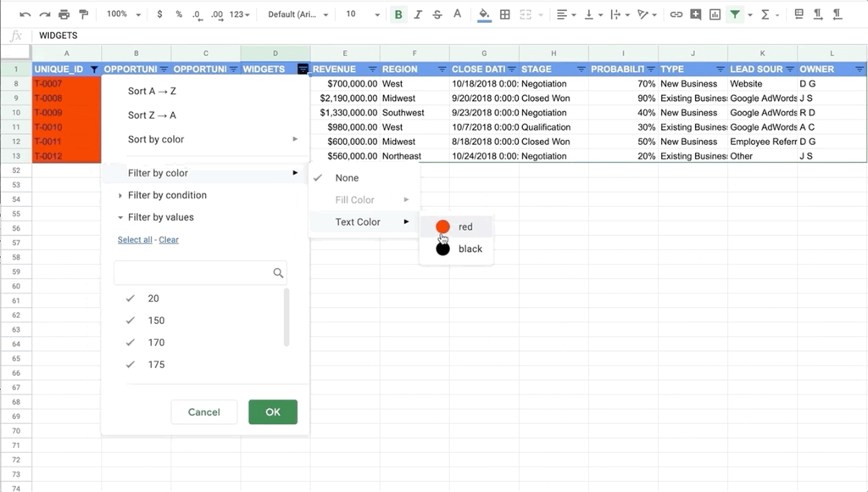Toggle strikethrough formatting
The image size is (868, 492).
pyautogui.click(x=437, y=14)
